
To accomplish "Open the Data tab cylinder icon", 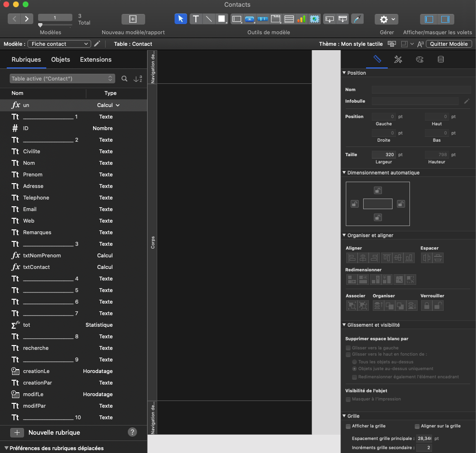I will pyautogui.click(x=440, y=59).
